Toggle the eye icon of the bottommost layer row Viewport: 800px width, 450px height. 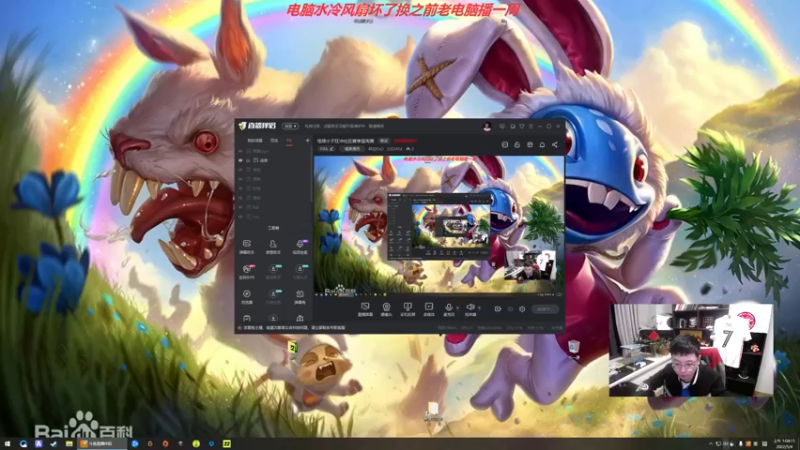tap(240, 216)
